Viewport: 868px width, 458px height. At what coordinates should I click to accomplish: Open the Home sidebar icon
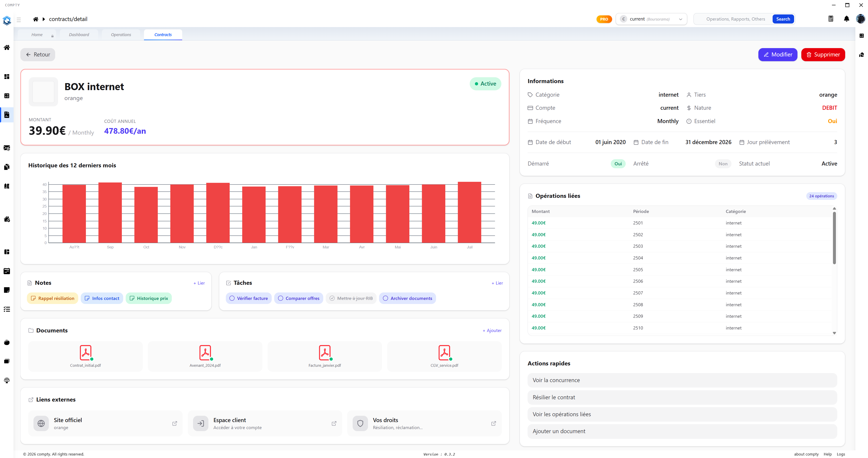(x=7, y=47)
